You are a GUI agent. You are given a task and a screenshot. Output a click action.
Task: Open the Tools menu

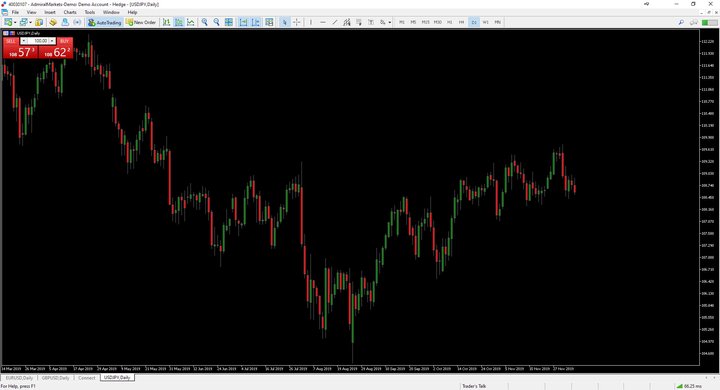(x=90, y=12)
